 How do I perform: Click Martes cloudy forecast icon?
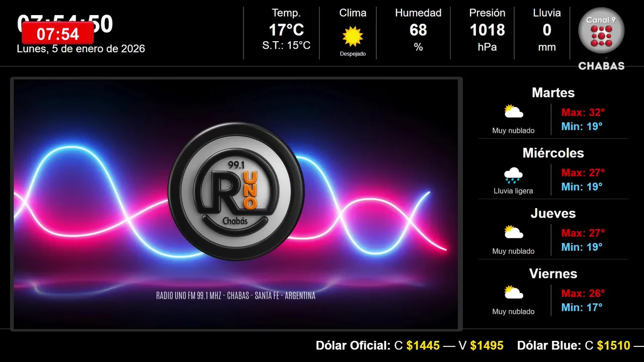pyautogui.click(x=514, y=112)
